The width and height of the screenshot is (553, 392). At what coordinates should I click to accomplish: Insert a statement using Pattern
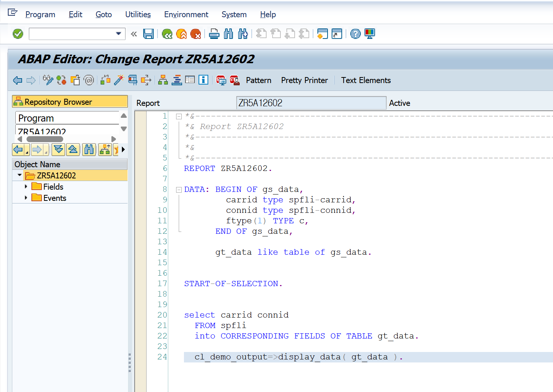coord(258,80)
